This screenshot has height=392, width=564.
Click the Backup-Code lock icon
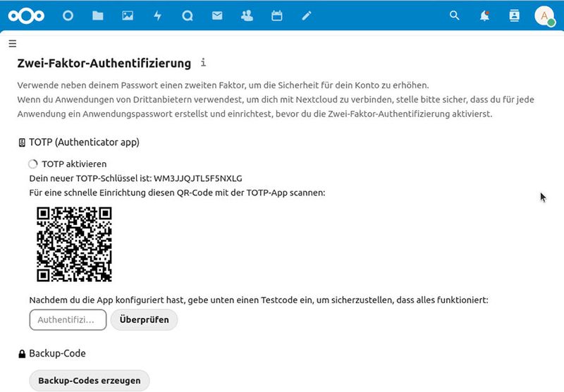point(22,354)
